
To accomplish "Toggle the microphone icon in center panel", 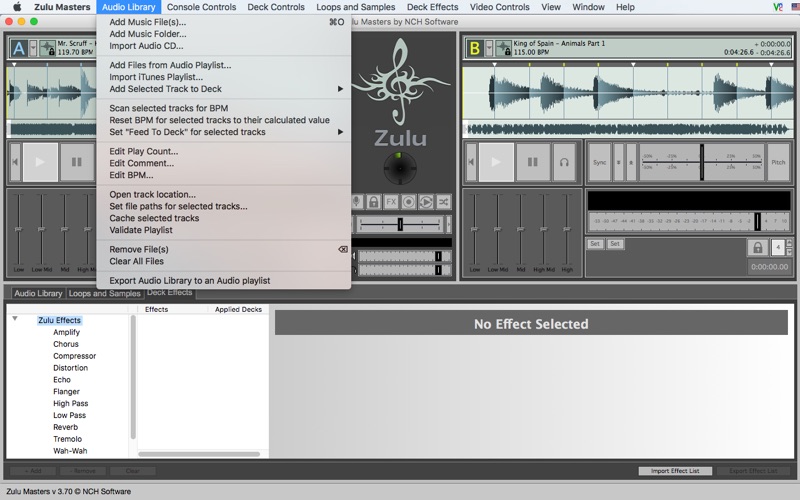I will pos(357,202).
